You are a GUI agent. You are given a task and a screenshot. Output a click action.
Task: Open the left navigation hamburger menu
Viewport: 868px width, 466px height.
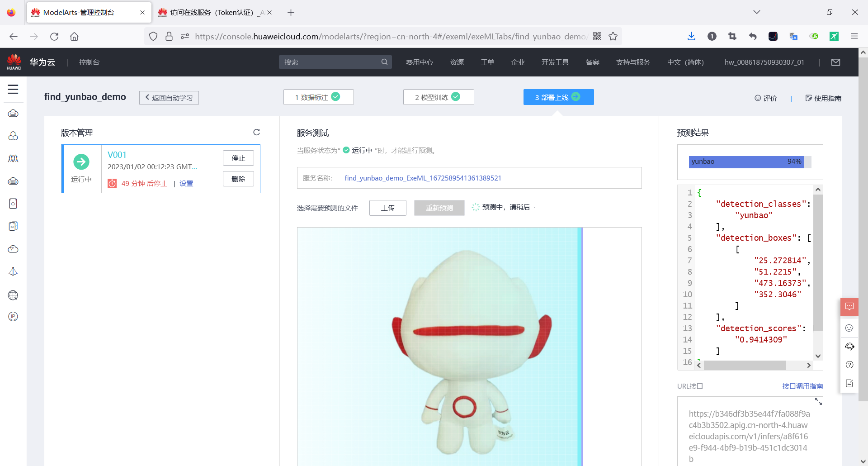click(x=13, y=90)
